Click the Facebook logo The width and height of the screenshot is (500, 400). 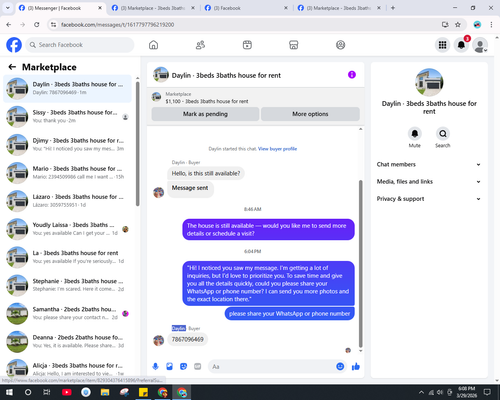14,45
